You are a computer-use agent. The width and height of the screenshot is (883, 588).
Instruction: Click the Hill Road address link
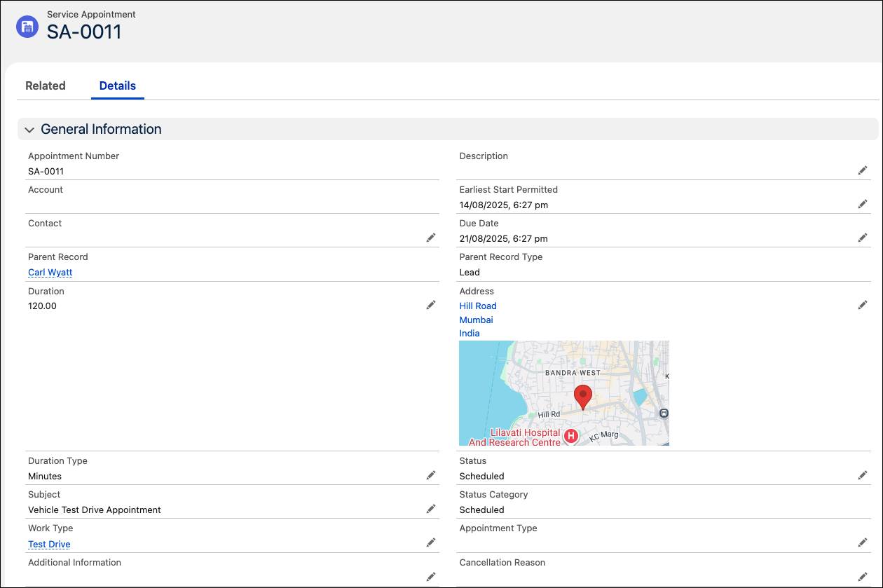[478, 306]
